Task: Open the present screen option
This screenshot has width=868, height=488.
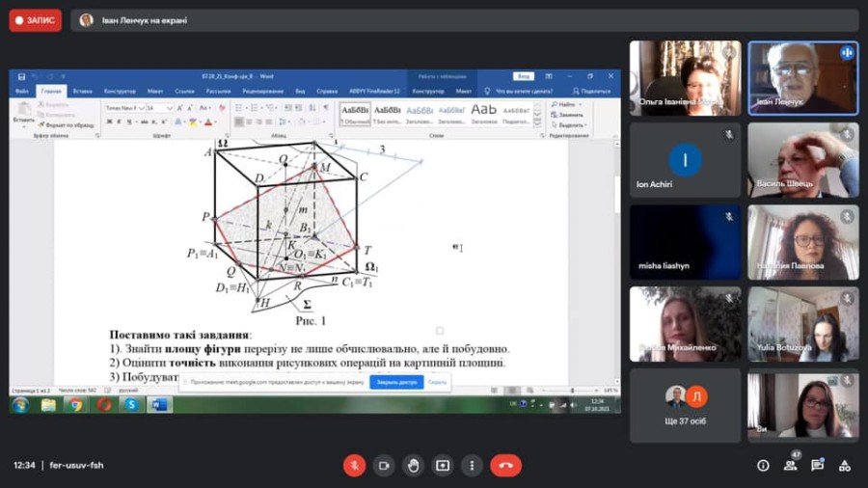Action: [443, 465]
